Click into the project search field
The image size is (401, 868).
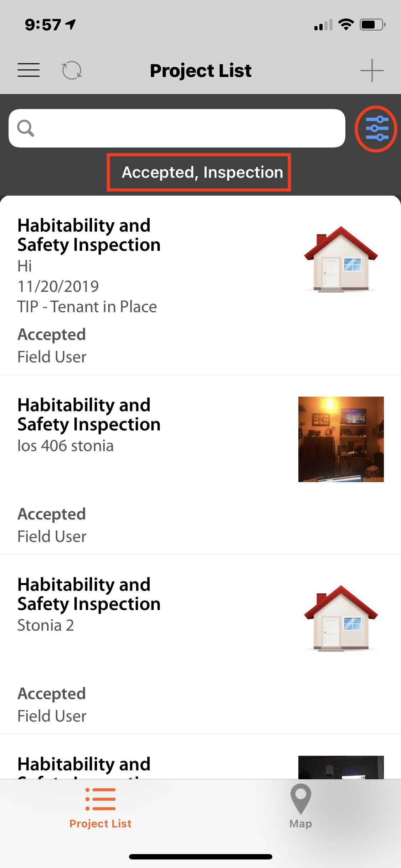[x=185, y=128]
